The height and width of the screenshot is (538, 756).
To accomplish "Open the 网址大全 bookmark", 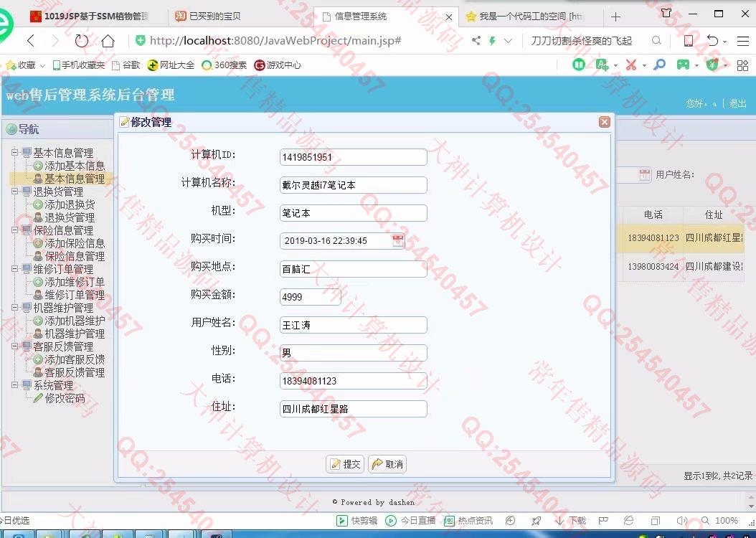I will tap(171, 65).
